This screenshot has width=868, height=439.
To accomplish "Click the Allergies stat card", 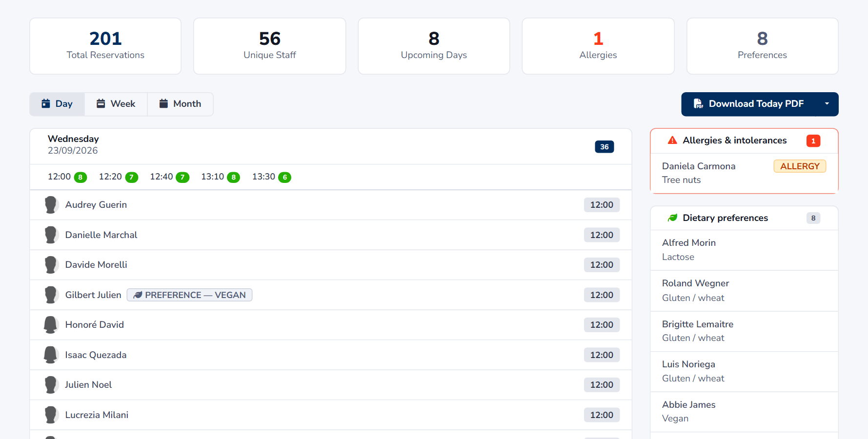I will point(598,46).
